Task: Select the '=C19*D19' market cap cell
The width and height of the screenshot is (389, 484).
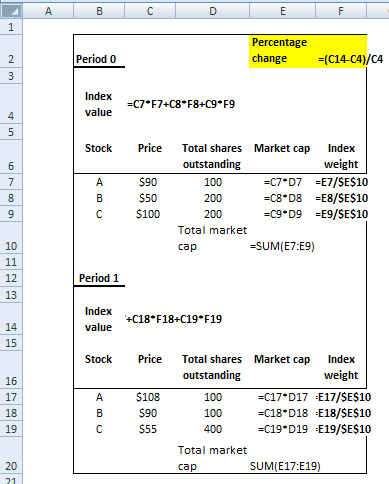Action: click(x=282, y=429)
